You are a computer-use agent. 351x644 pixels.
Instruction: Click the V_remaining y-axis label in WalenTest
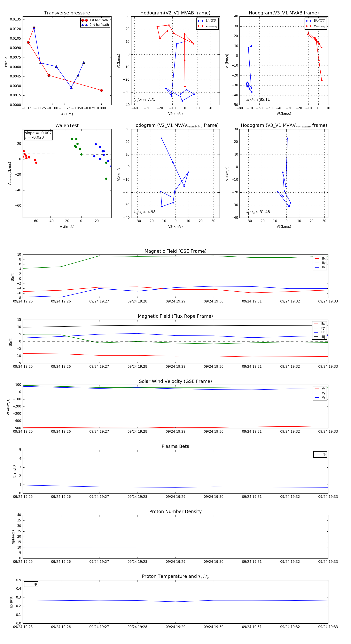[10, 173]
